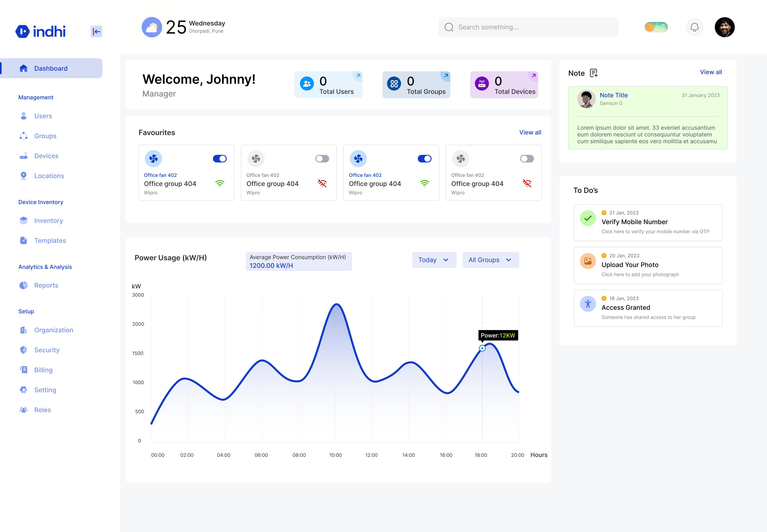
Task: Toggle the day/night theme switch in header
Action: click(656, 27)
